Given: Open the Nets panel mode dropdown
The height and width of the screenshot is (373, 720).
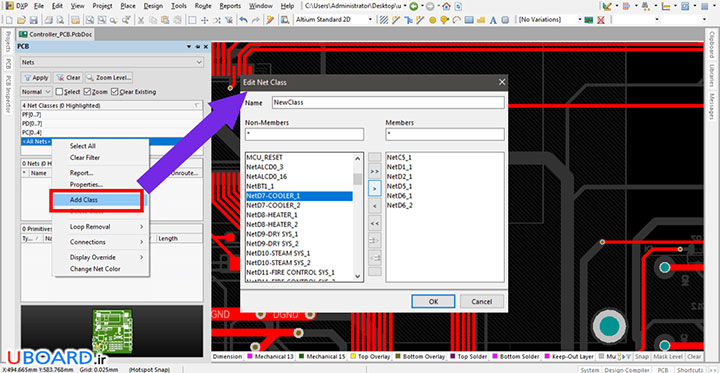Looking at the screenshot, I should (112, 62).
